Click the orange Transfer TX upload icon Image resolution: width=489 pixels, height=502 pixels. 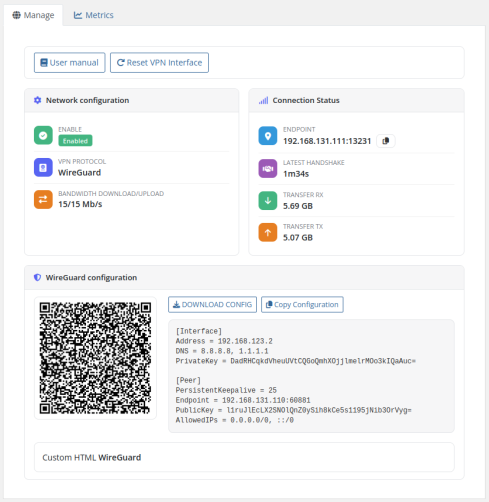pyautogui.click(x=268, y=232)
